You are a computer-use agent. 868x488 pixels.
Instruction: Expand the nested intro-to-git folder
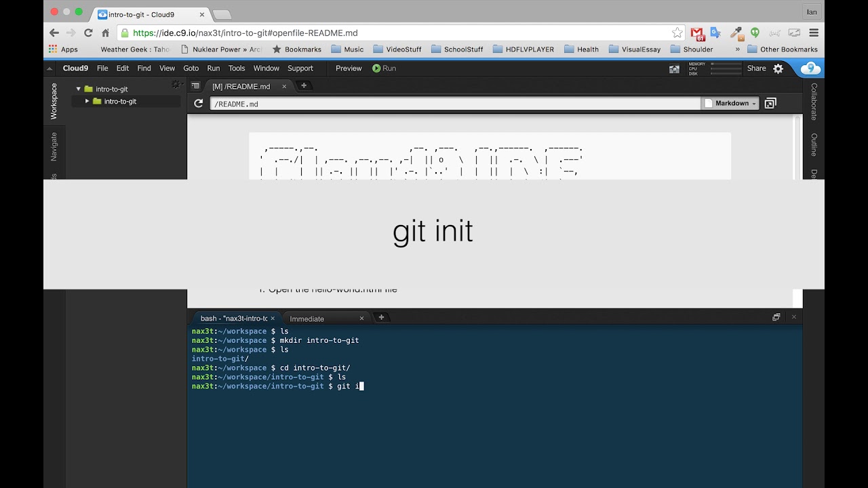(x=87, y=101)
